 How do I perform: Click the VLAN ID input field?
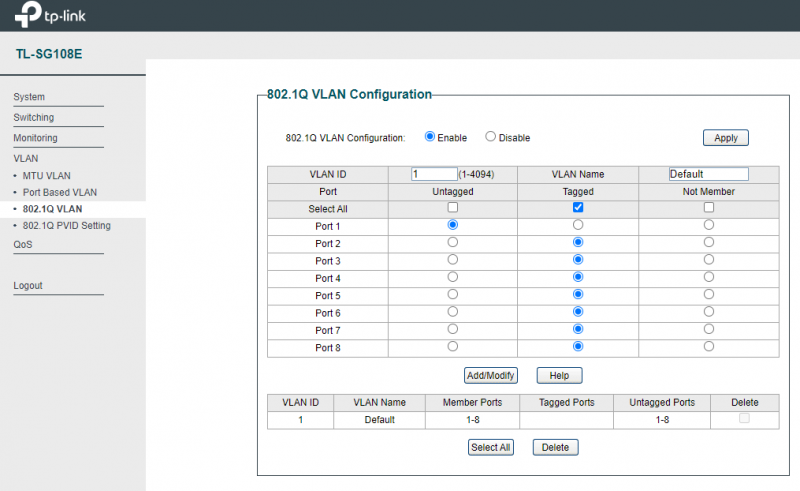pyautogui.click(x=434, y=174)
